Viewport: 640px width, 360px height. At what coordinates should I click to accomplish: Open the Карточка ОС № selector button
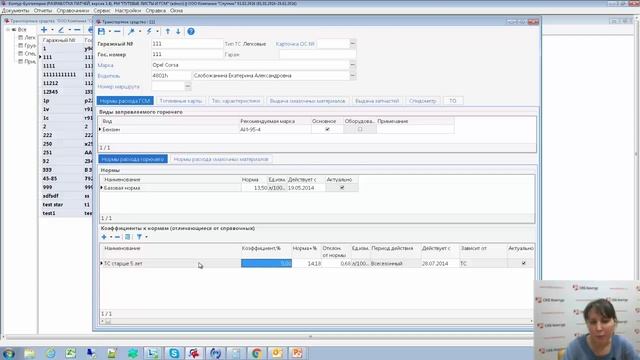(x=353, y=43)
